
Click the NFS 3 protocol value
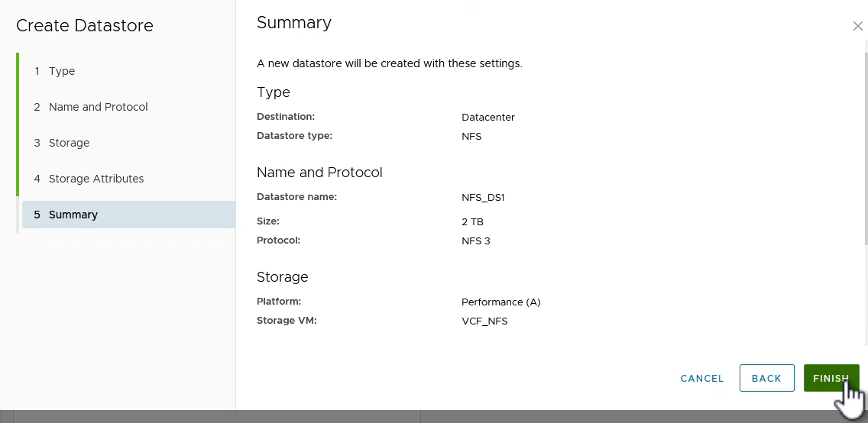476,241
